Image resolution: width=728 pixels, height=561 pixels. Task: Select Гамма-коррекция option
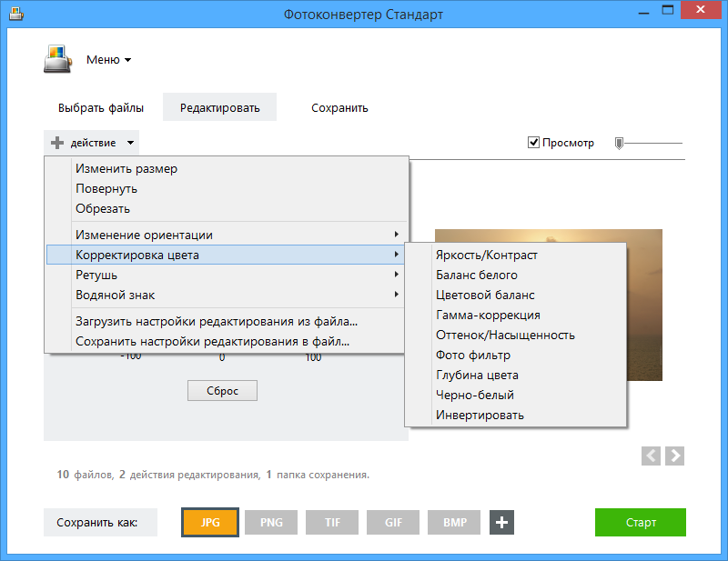pos(515,315)
